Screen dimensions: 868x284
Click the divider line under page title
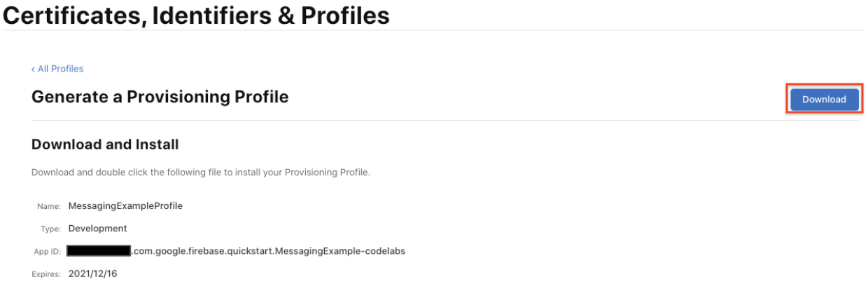(x=434, y=30)
